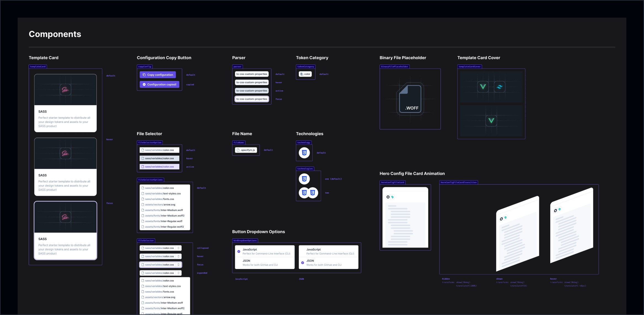
Task: Click the color token category icon
Action: coord(302,74)
